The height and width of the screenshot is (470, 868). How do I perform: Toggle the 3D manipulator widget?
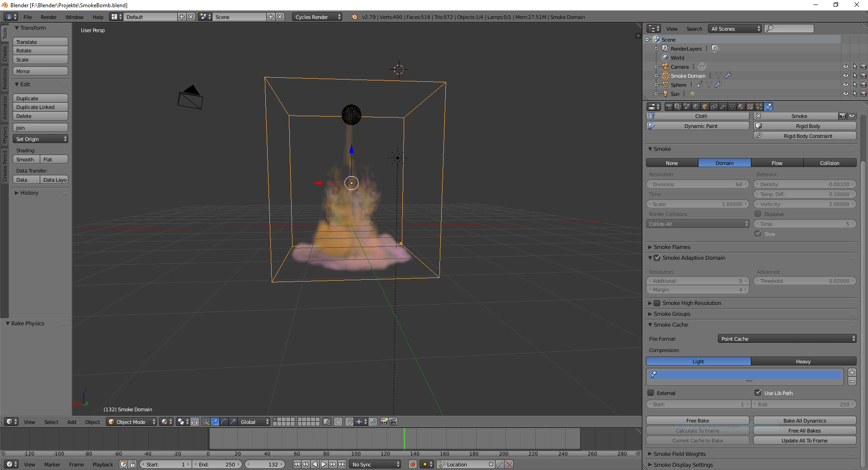coord(206,422)
